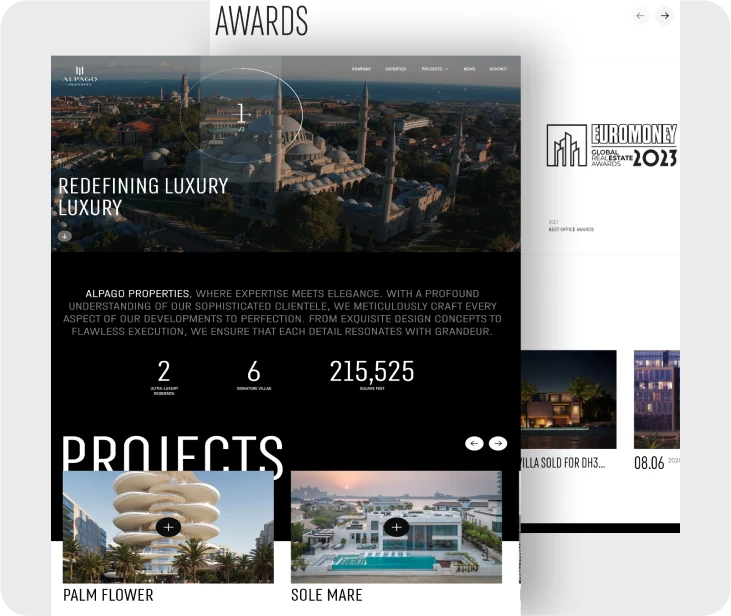Show next project with right arrow
Screen dimensions: 731x616
498,443
